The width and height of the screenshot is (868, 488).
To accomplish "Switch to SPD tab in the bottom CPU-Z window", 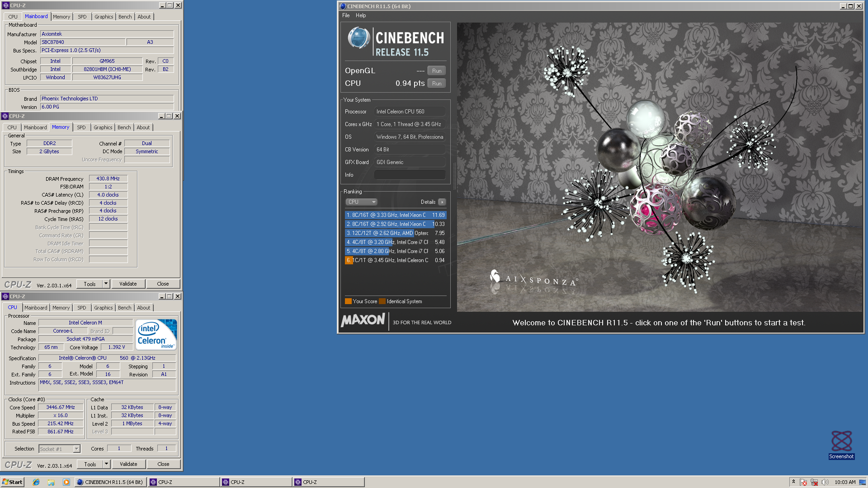I will pyautogui.click(x=82, y=308).
